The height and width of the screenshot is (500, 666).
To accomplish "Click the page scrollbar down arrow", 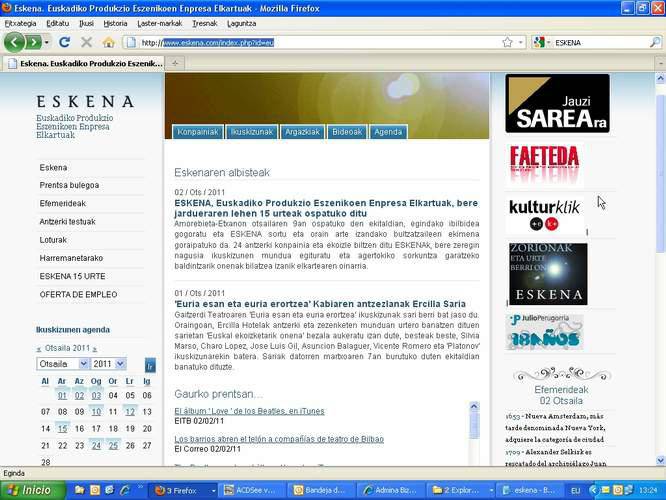I will click(x=660, y=460).
